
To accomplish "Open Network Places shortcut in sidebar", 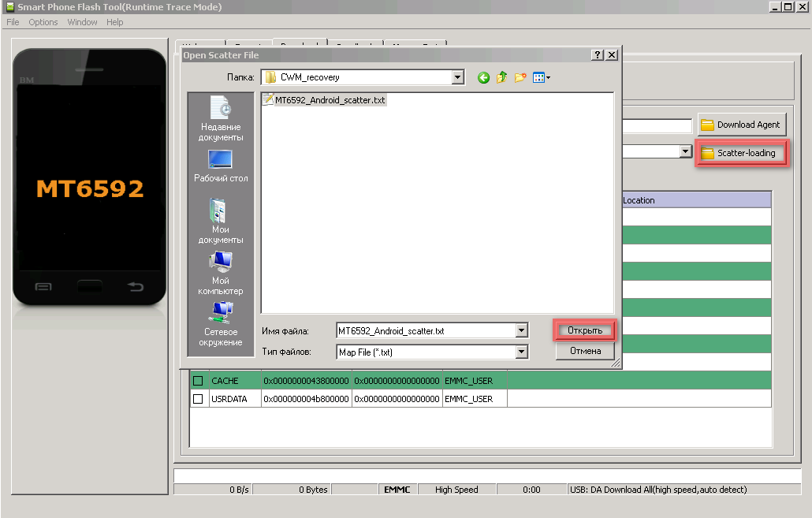I will [221, 324].
